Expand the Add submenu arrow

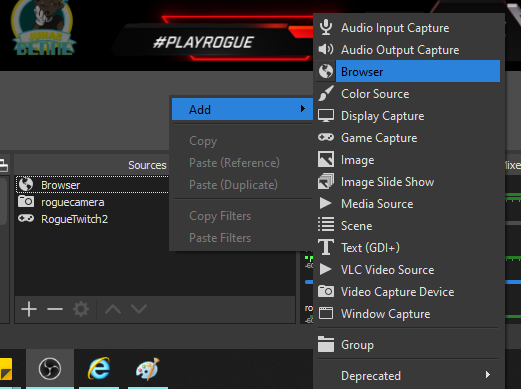pyautogui.click(x=303, y=109)
